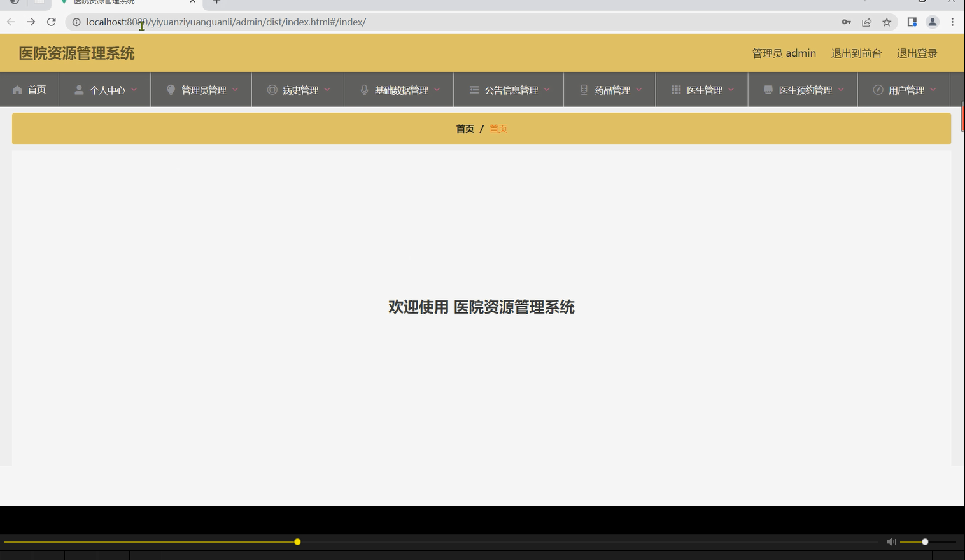Screen dimensions: 965x560
Task: Click the monitor icon beside 医生预约管理
Action: coord(768,90)
